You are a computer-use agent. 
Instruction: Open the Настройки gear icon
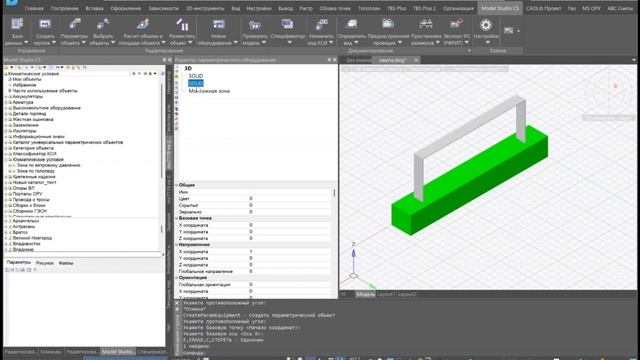(x=485, y=25)
